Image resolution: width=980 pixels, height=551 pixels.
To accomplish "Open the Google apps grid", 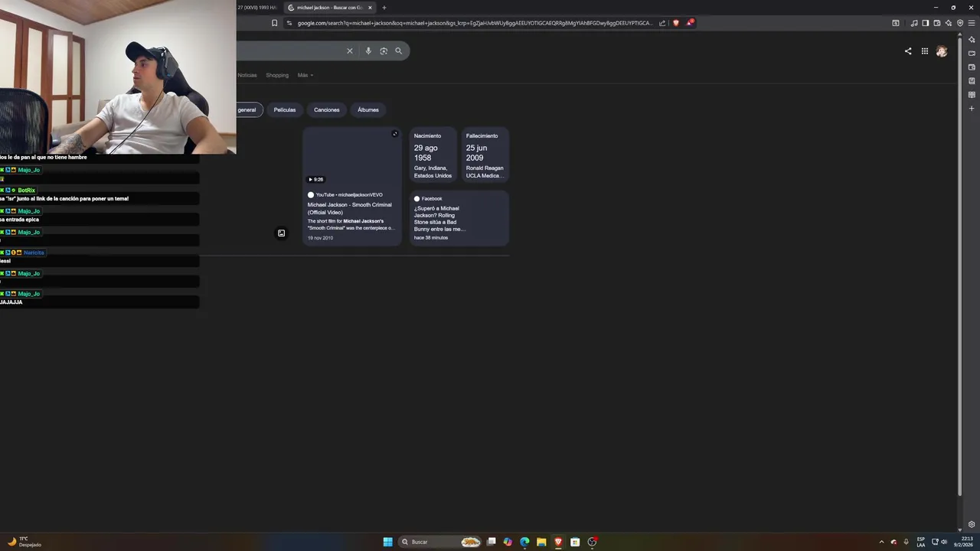I will pos(925,51).
